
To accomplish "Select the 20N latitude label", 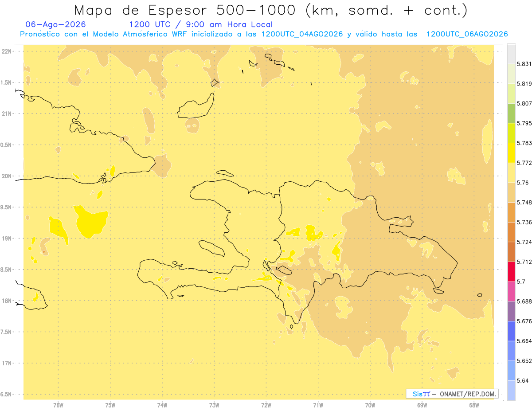I will (7, 176).
